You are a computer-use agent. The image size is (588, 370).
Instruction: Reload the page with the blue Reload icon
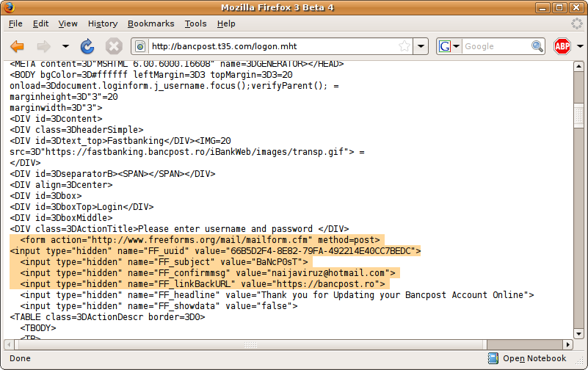click(x=87, y=46)
